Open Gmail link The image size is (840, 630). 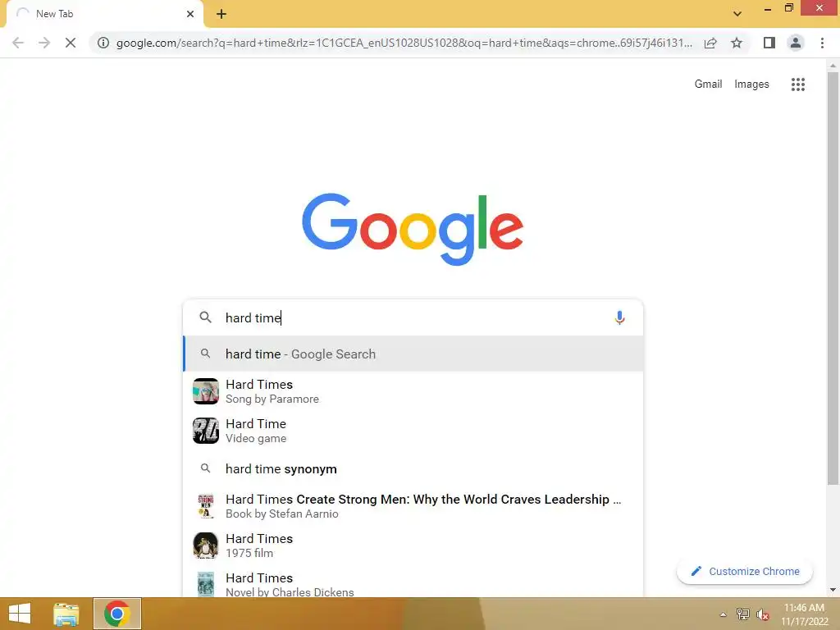(708, 84)
